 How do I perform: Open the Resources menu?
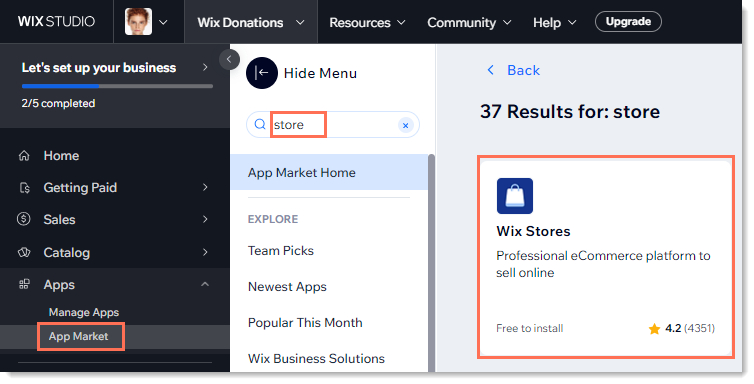click(x=367, y=23)
